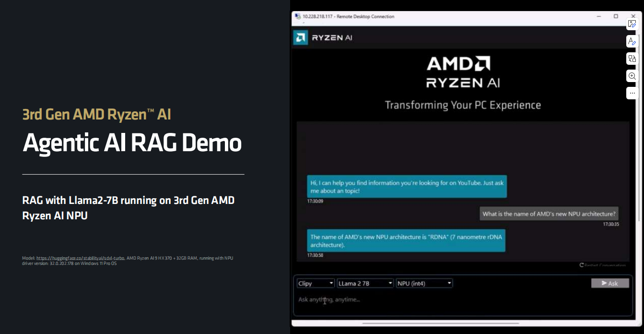
Task: Open the Clipy dropdown
Action: tap(316, 283)
